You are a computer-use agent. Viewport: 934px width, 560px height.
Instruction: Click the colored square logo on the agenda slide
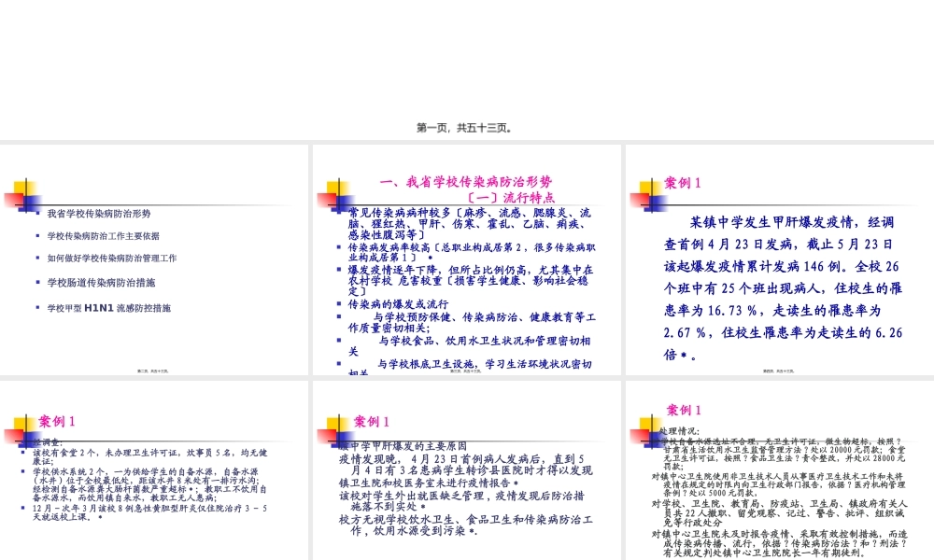[x=28, y=190]
